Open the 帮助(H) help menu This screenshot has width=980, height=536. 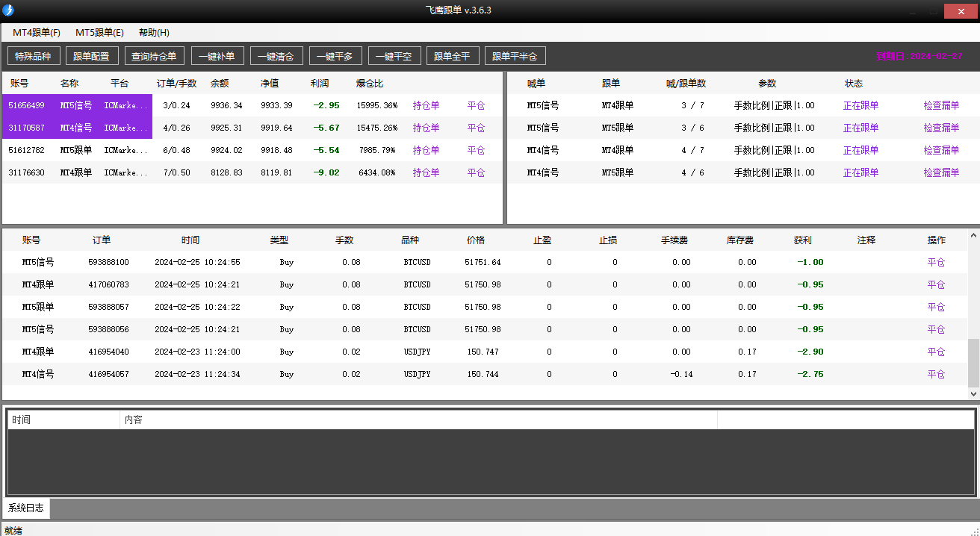click(x=152, y=32)
